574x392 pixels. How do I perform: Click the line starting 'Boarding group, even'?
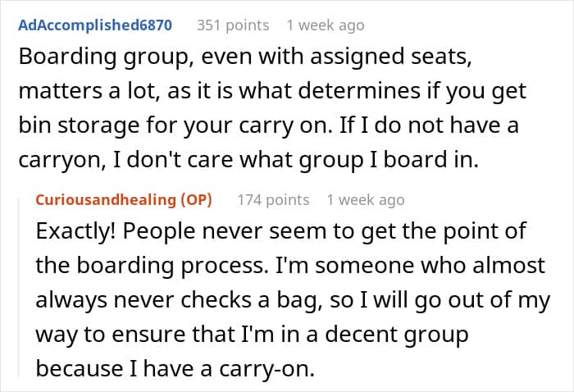[245, 57]
